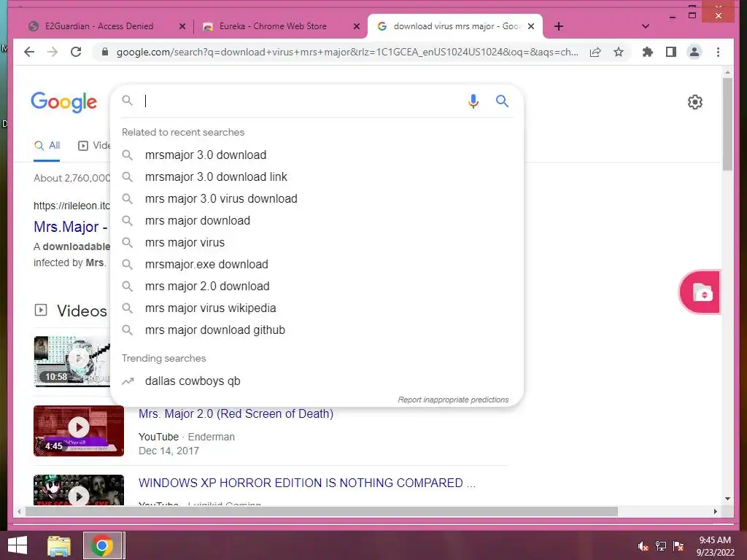
Task: Open Action Center flag icon
Action: (x=678, y=546)
